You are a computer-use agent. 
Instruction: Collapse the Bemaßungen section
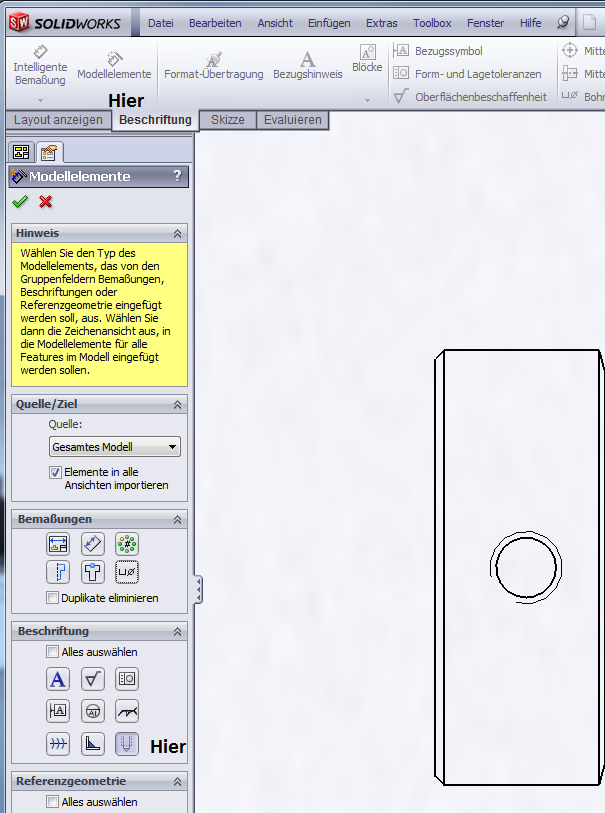(x=177, y=520)
